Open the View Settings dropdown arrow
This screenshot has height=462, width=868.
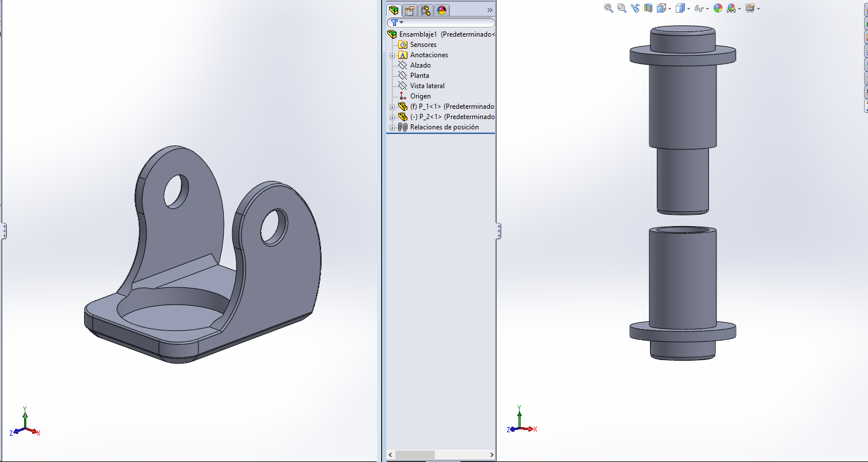[x=758, y=9]
